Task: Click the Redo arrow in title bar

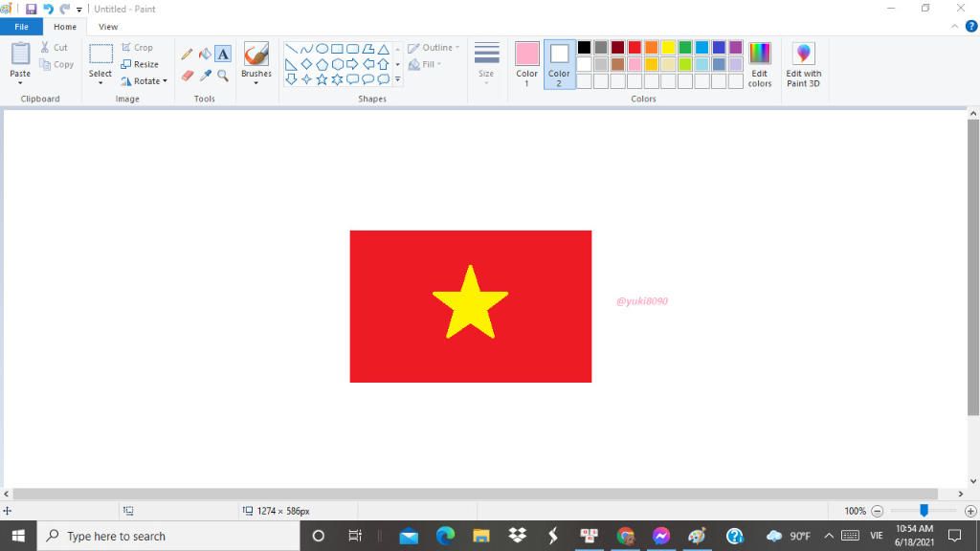Action: [x=64, y=9]
